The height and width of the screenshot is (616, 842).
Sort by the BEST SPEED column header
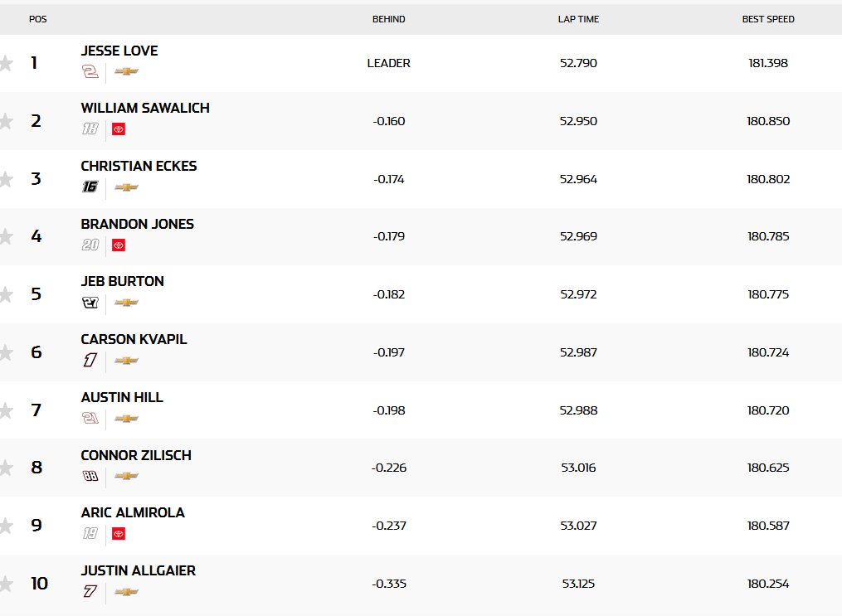click(x=768, y=19)
